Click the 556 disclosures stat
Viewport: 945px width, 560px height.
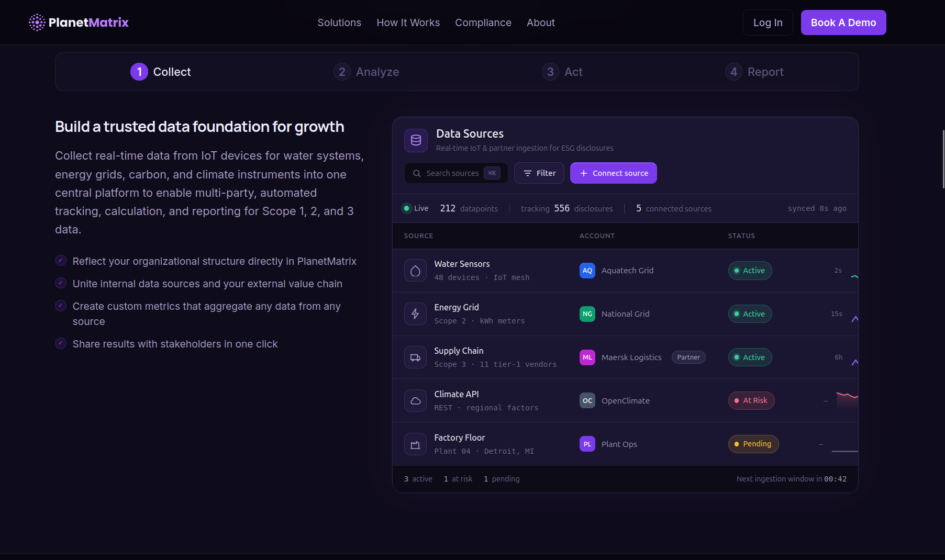pyautogui.click(x=567, y=208)
